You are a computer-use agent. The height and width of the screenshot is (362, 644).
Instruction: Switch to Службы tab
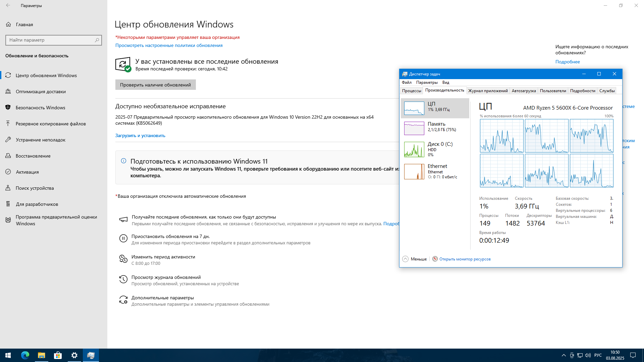pos(607,91)
